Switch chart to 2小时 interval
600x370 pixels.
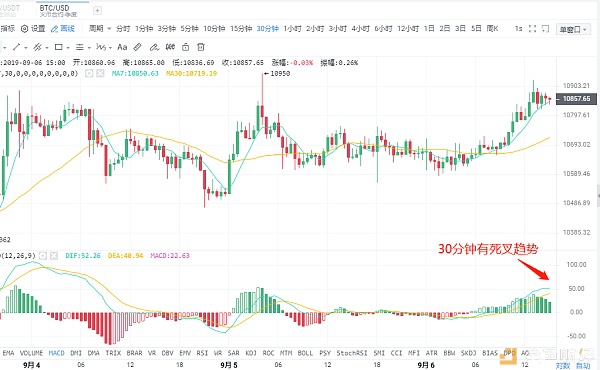point(315,29)
